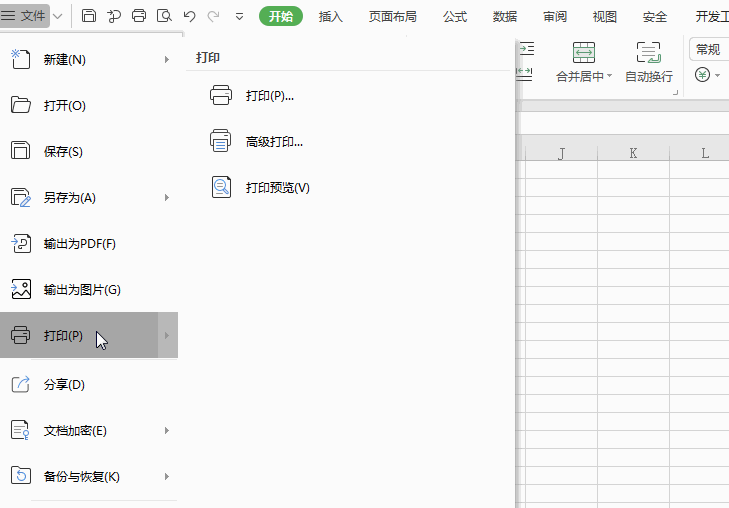The width and height of the screenshot is (729, 508).
Task: Open the dropdown arrow next to 文件
Action: coord(58,16)
